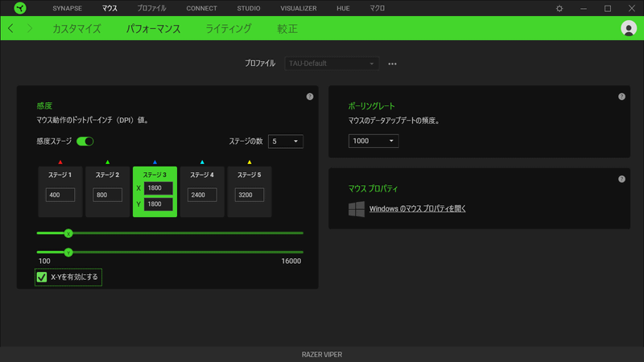This screenshot has width=644, height=362.
Task: Uncheck the X-Yを有効にする checkbox
Action: (42, 277)
